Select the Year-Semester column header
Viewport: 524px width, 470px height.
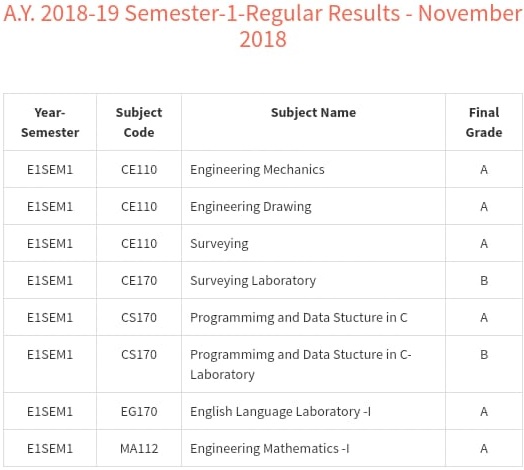click(50, 122)
